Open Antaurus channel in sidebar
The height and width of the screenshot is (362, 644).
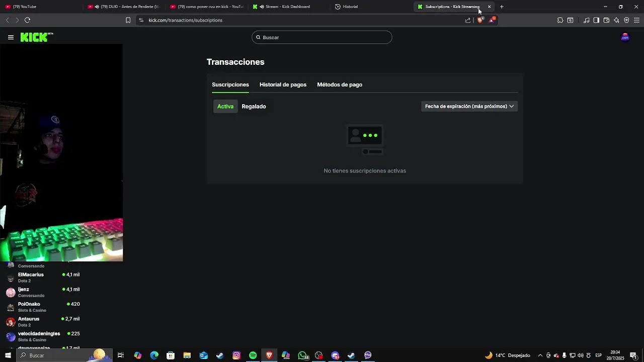click(x=43, y=322)
